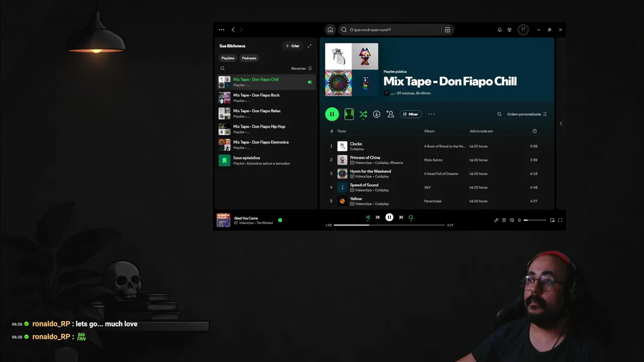Sort tracks by Álbum column

point(429,131)
